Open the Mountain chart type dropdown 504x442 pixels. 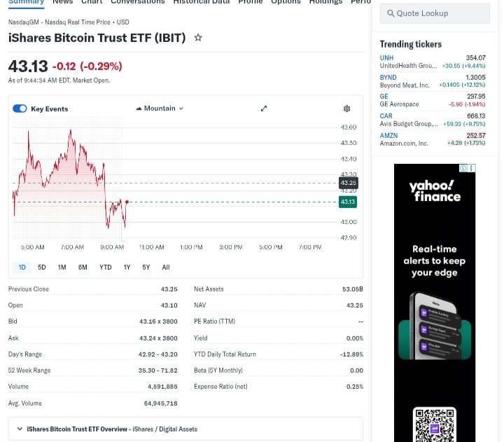coord(160,109)
